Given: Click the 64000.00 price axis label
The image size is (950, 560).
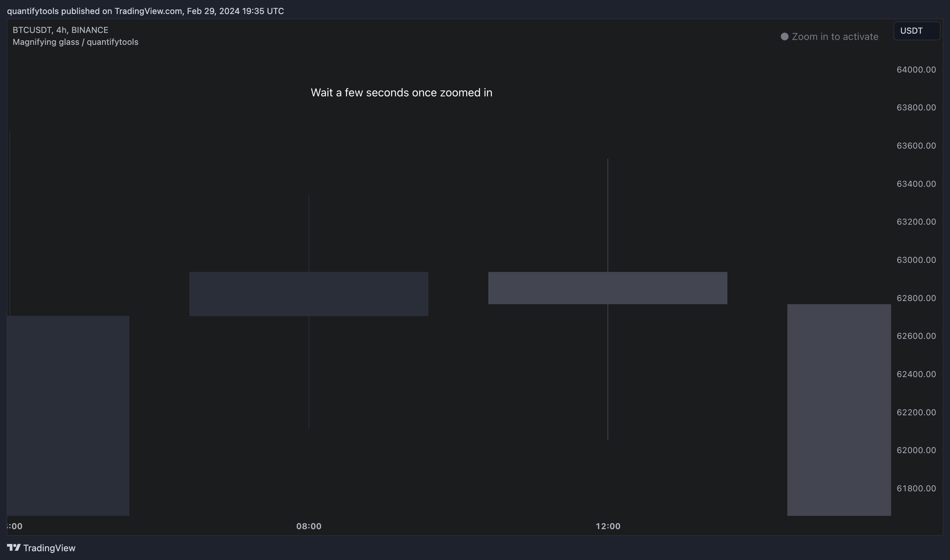Looking at the screenshot, I should (x=916, y=69).
